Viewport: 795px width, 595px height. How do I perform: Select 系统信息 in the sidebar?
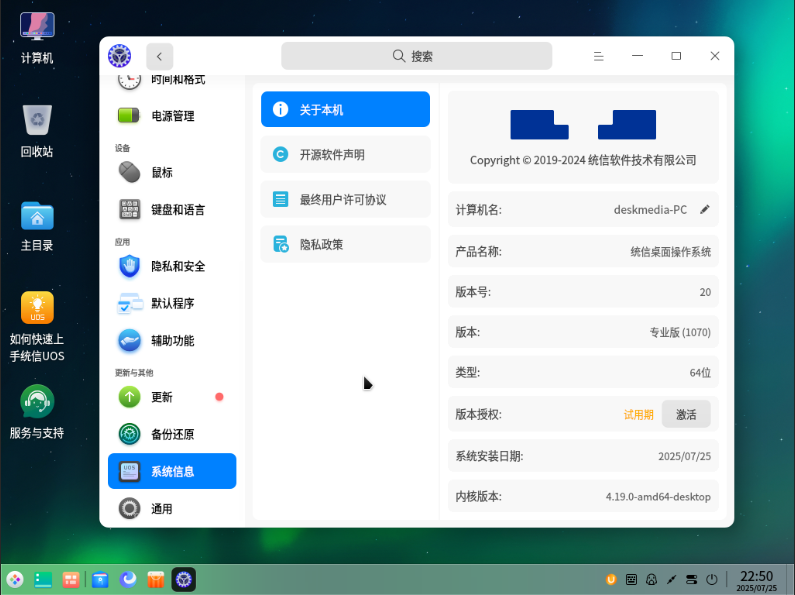pos(172,471)
